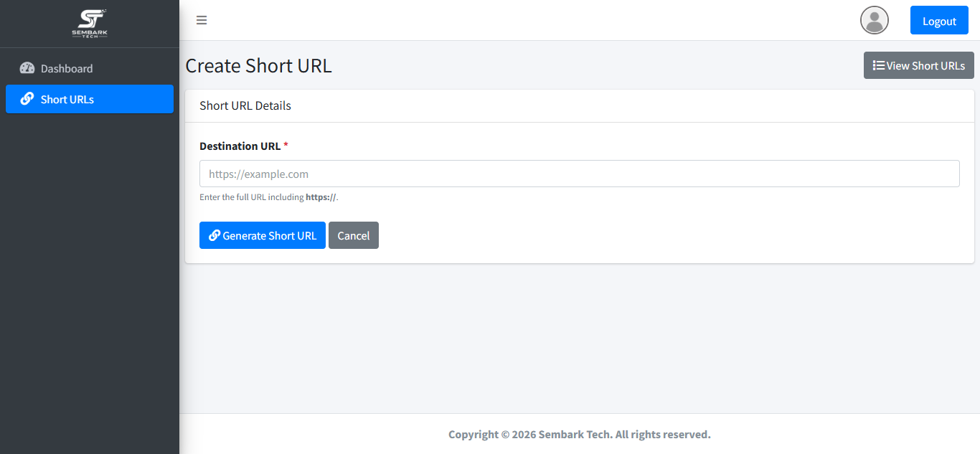Click the user avatar icon

click(875, 20)
